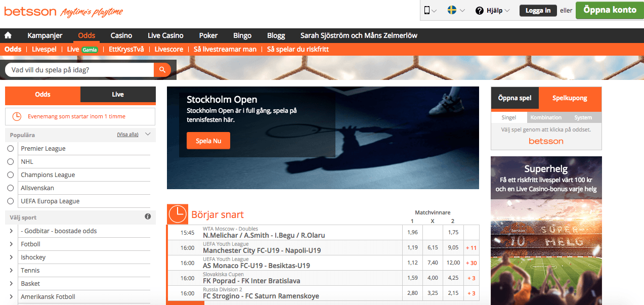
Task: Click the question mark help icon
Action: click(x=480, y=11)
